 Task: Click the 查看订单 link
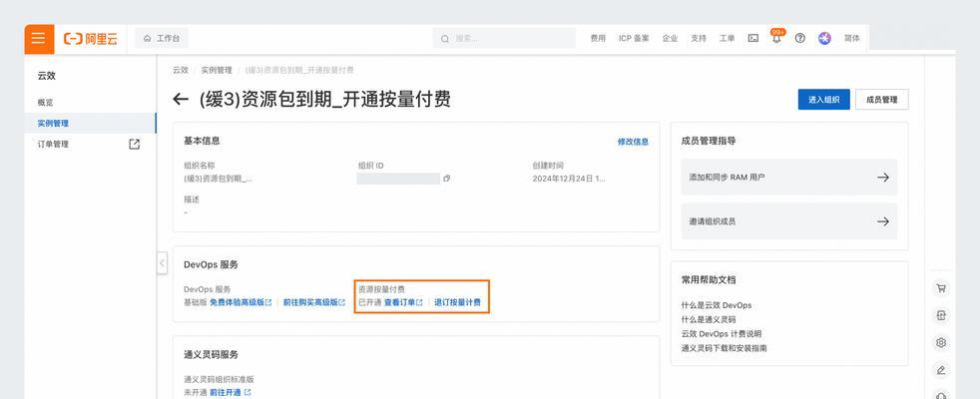403,302
